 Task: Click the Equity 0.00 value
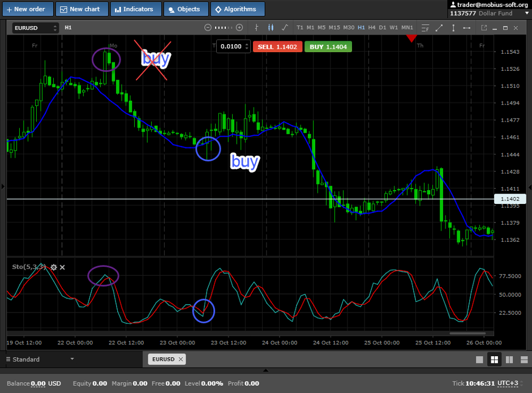click(100, 383)
